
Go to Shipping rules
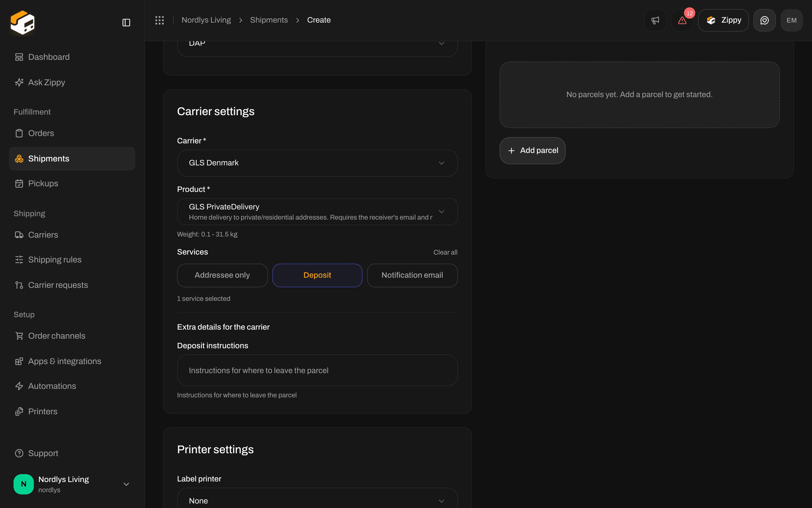click(72, 260)
